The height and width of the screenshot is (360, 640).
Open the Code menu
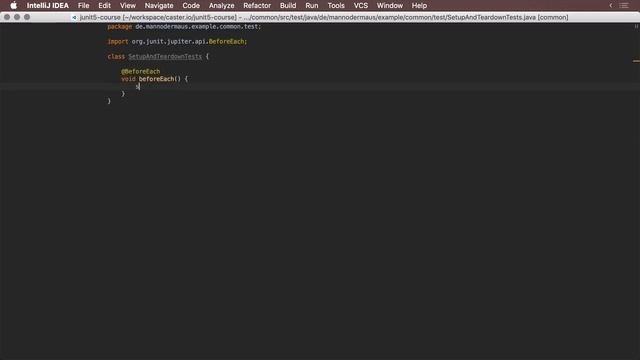191,5
